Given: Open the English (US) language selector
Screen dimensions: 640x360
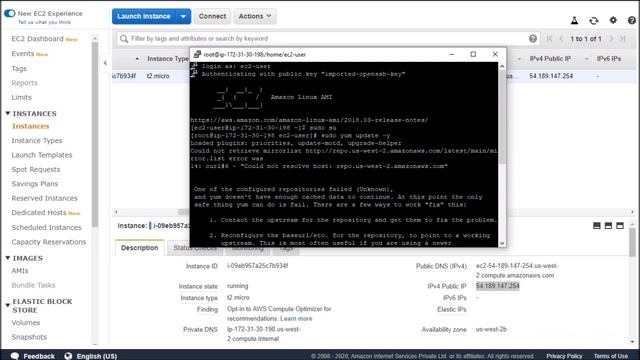Looking at the screenshot, I should coord(91,356).
